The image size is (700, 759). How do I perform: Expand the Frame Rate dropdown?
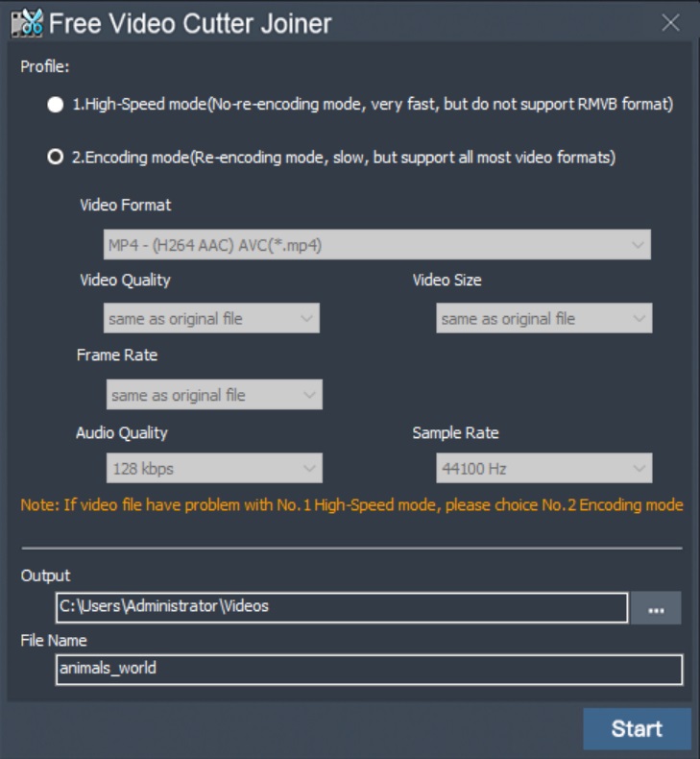(213, 395)
